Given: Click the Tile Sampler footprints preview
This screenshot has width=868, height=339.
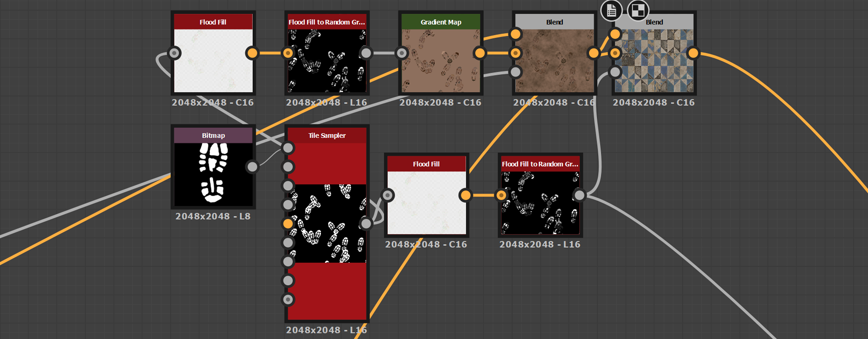Looking at the screenshot, I should click(327, 223).
